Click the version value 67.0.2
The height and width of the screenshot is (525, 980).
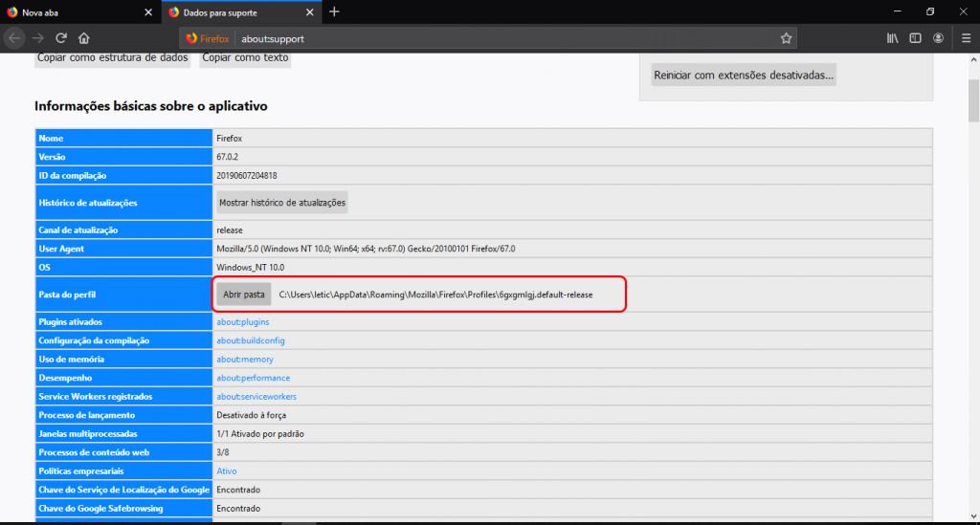227,158
